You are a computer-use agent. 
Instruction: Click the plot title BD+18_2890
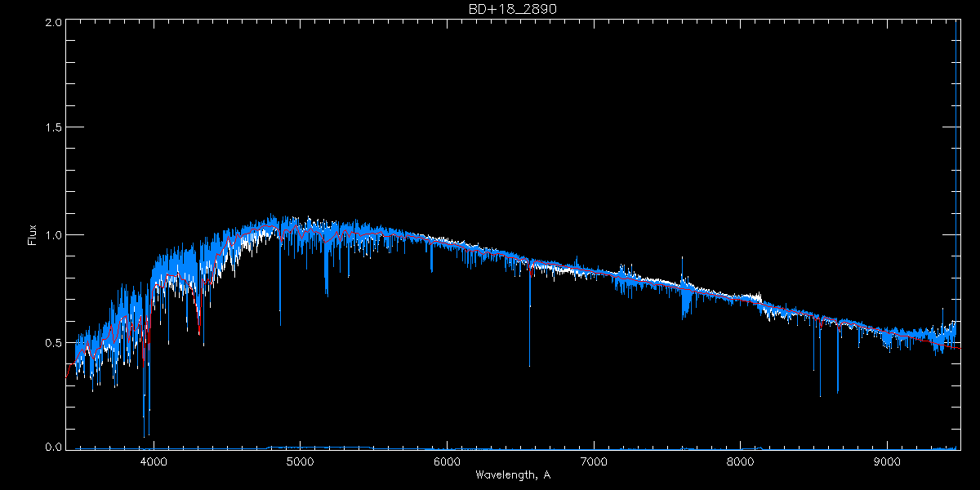512,8
